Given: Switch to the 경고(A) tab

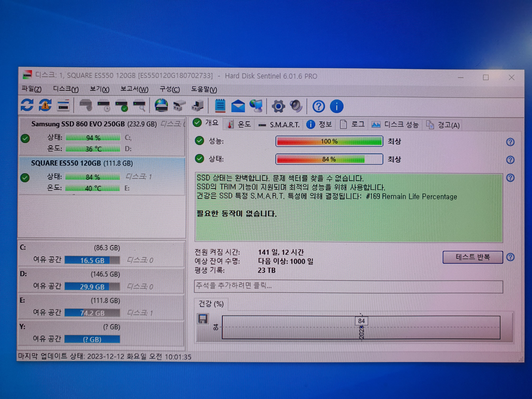Looking at the screenshot, I should (x=443, y=125).
